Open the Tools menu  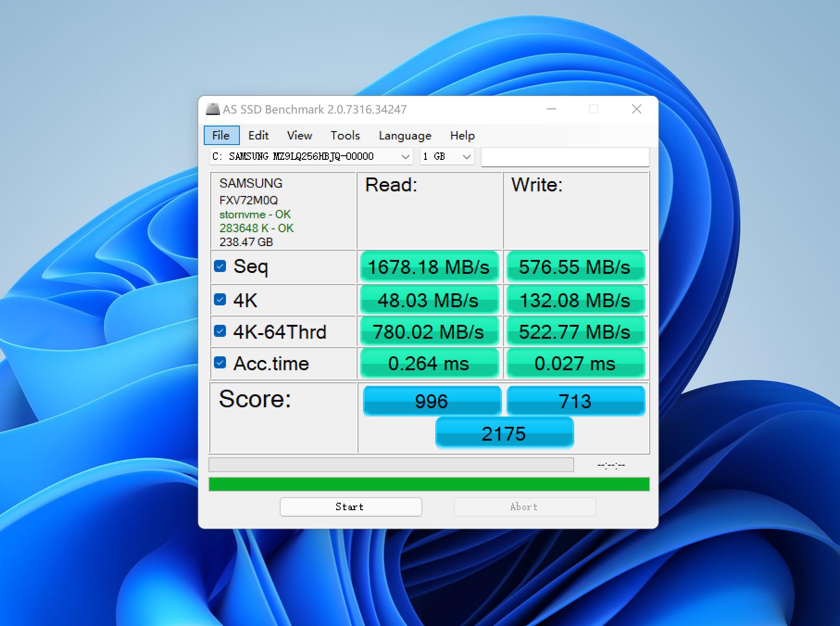click(x=345, y=135)
